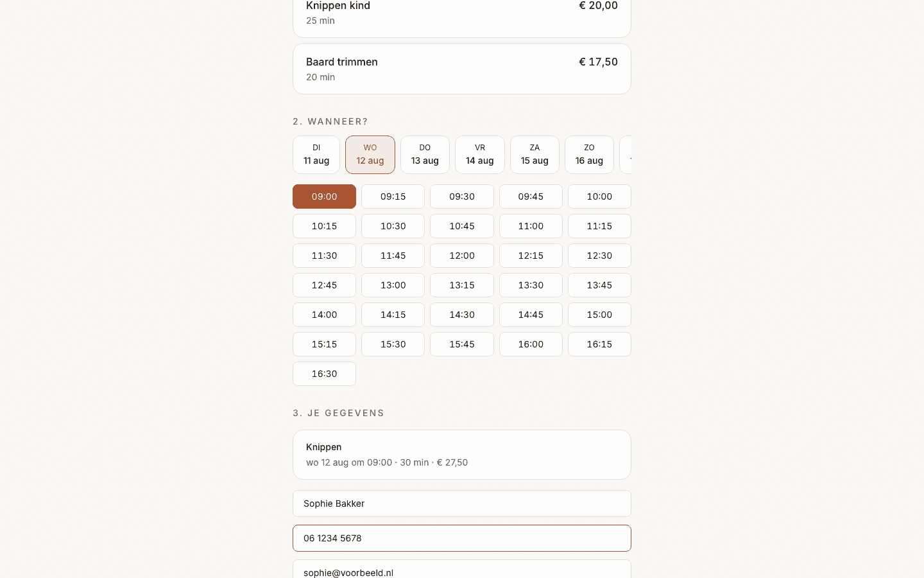Choose the 14:00 time slot
924x578 pixels.
click(324, 315)
